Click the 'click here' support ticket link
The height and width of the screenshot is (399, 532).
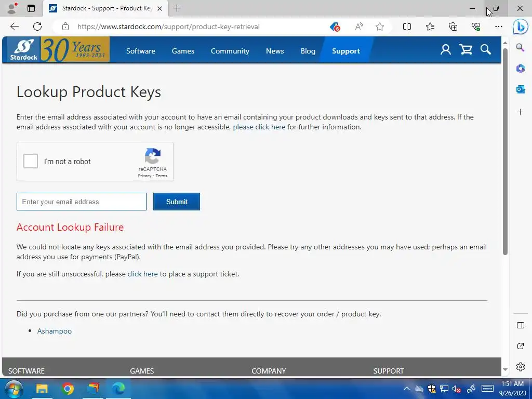[142, 274]
